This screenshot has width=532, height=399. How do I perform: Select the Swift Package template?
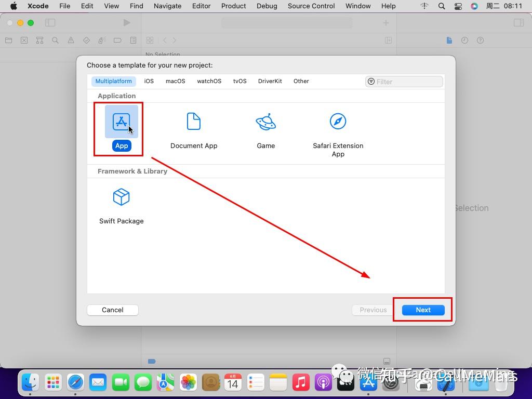click(121, 206)
